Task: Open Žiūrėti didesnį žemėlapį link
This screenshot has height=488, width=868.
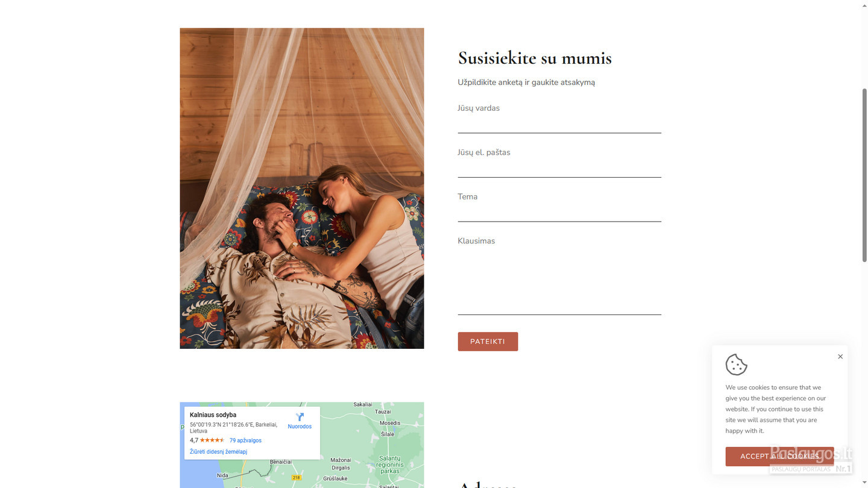Action: coord(218,451)
